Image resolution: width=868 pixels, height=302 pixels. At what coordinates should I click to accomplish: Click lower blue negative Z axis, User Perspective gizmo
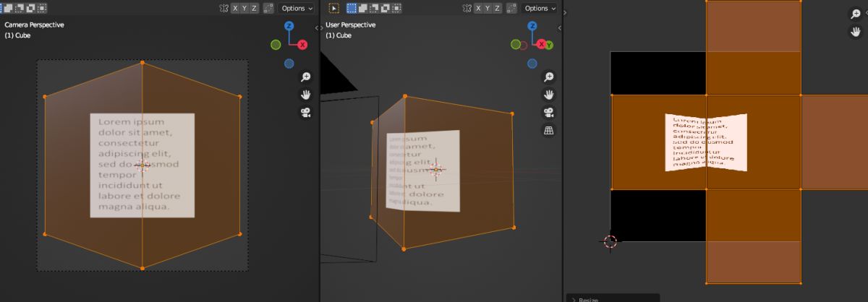click(x=532, y=64)
